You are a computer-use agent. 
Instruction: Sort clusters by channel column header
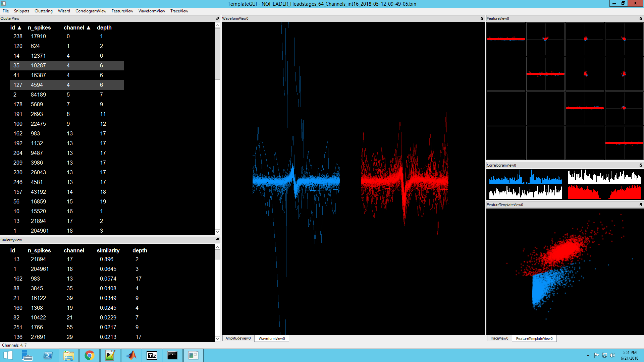pos(74,28)
